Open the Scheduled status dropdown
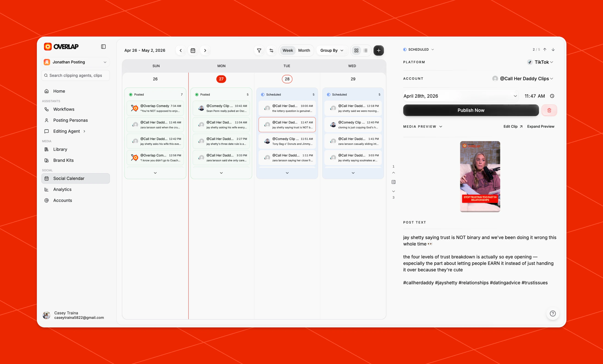Image resolution: width=603 pixels, height=364 pixels. 418,50
